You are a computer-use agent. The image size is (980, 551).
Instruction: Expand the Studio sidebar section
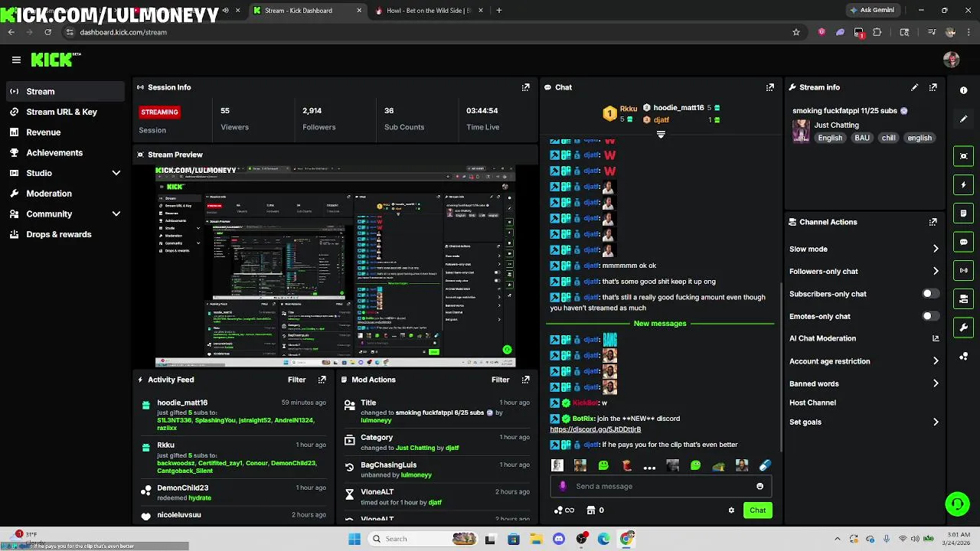point(116,173)
